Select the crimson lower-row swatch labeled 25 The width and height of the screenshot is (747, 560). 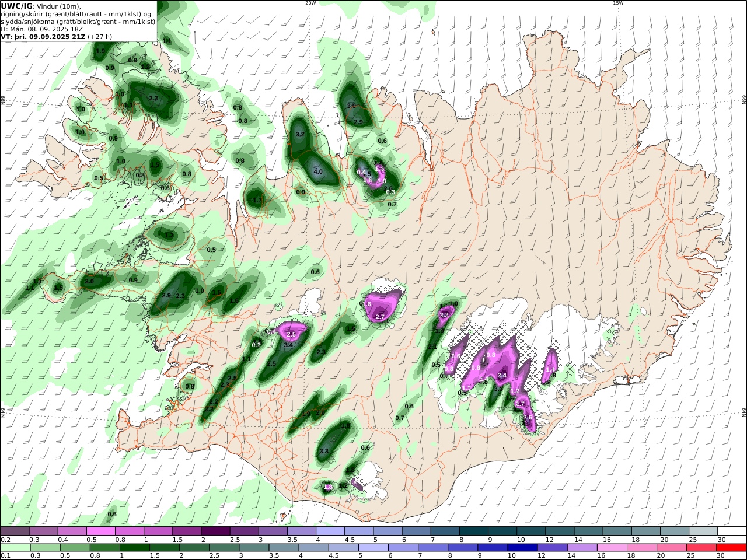[701, 547]
